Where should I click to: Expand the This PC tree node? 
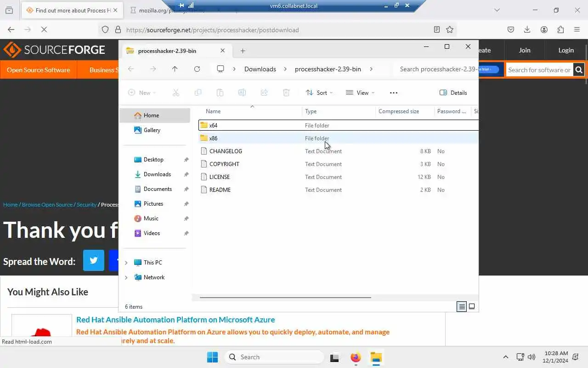[126, 263]
